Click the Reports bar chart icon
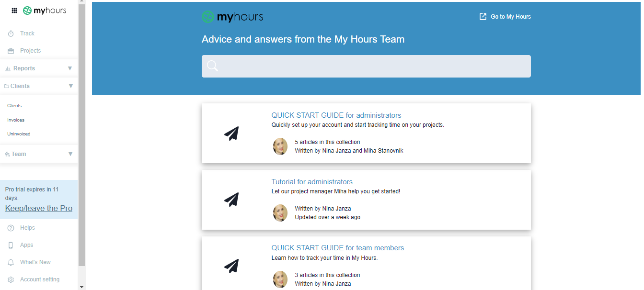The width and height of the screenshot is (644, 290). coord(8,68)
